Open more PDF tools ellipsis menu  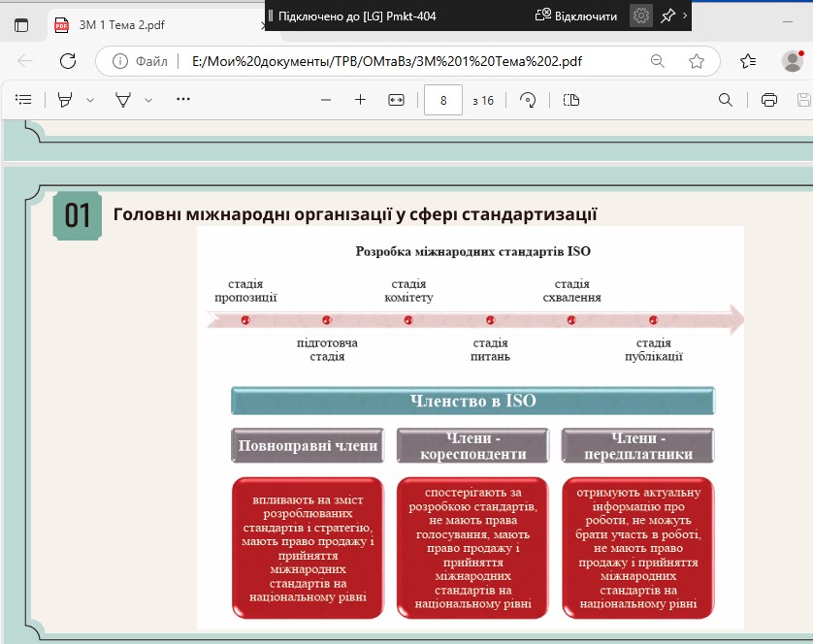[183, 99]
